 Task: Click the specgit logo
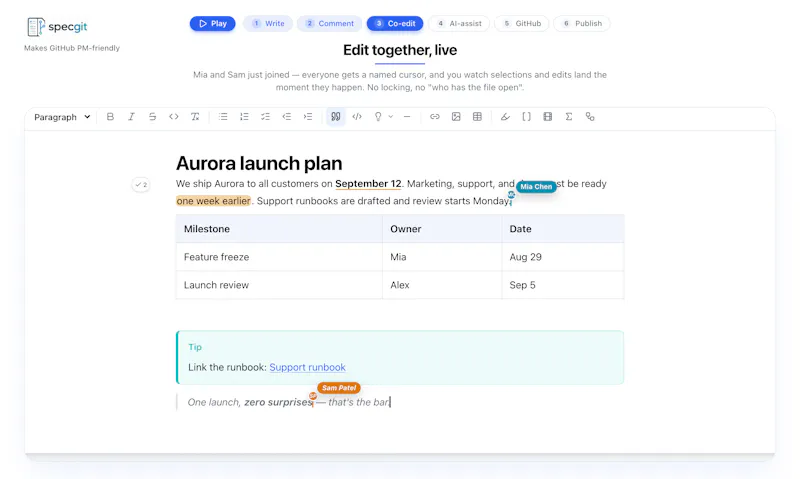[x=57, y=27]
